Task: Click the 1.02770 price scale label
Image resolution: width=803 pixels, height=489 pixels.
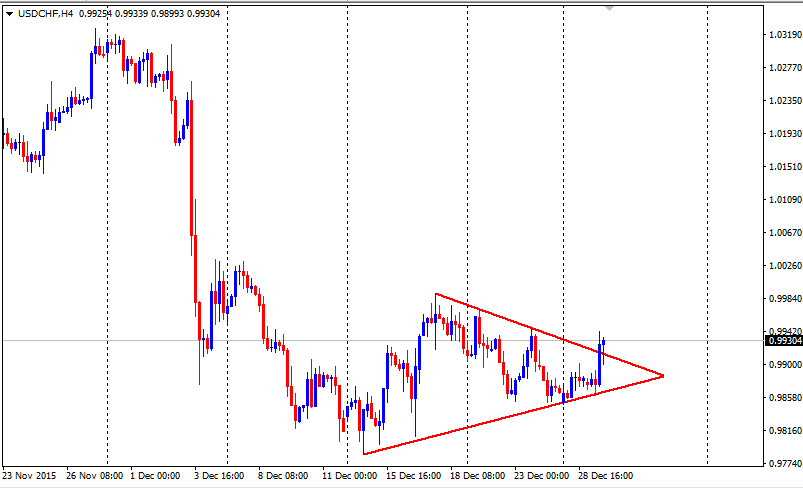Action: pyautogui.click(x=785, y=68)
